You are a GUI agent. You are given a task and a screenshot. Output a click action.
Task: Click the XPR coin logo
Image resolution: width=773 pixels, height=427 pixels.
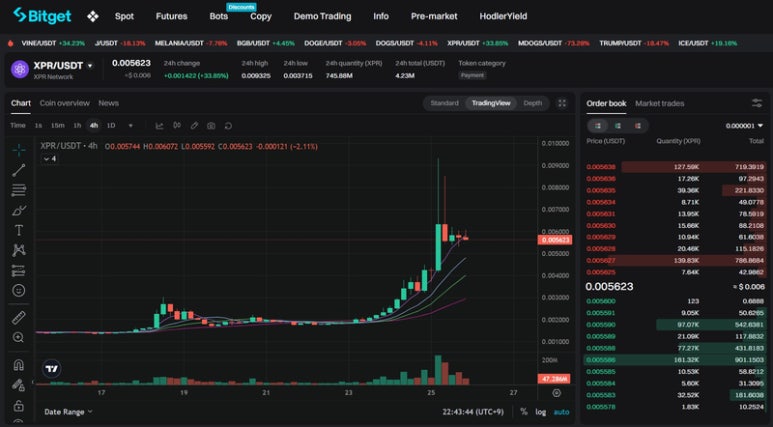(x=20, y=69)
